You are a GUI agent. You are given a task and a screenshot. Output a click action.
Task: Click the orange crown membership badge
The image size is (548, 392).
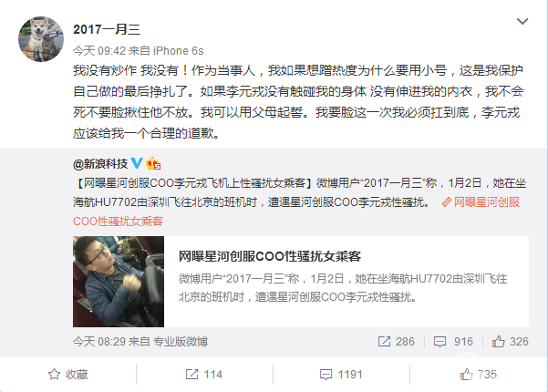coord(153,163)
